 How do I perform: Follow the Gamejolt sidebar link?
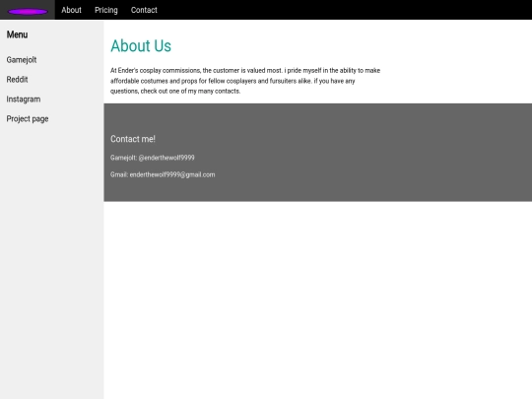tap(22, 60)
